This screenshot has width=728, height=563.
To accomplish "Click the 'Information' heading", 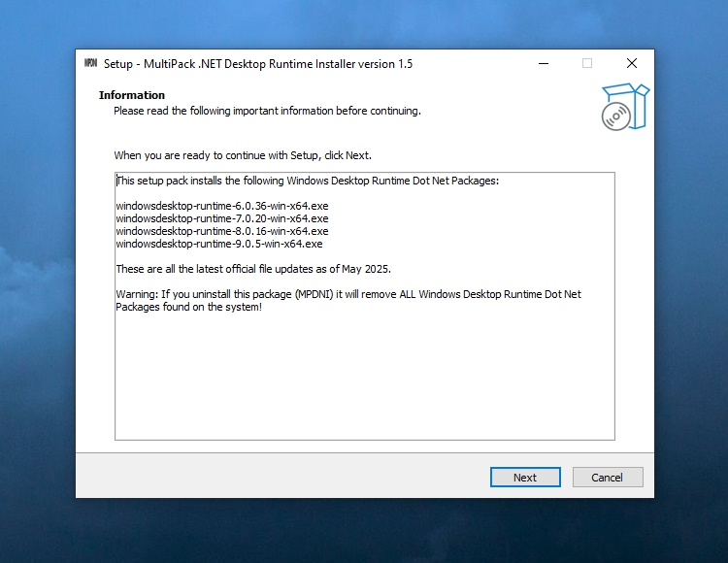I will [x=132, y=95].
